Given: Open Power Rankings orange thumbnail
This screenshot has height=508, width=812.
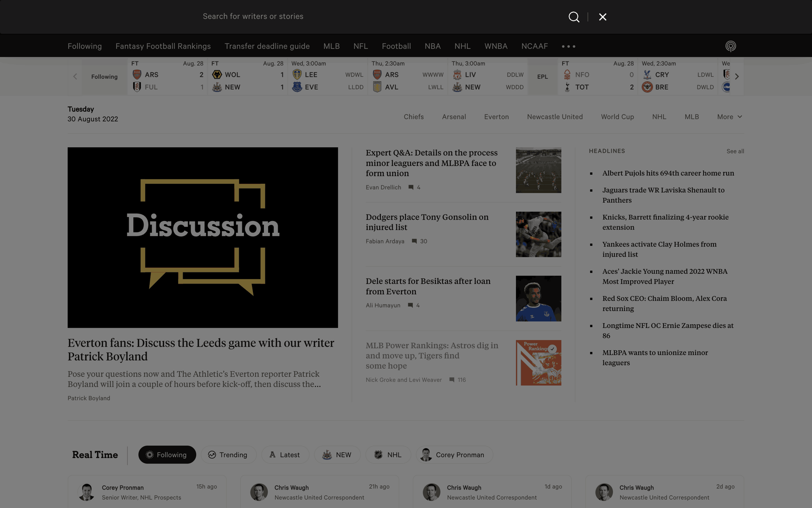Looking at the screenshot, I should click(x=538, y=363).
